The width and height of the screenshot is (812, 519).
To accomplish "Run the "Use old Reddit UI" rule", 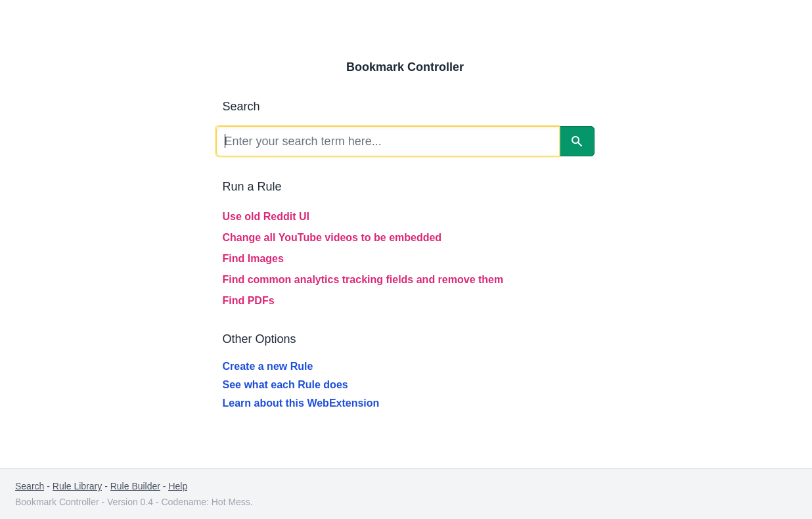I will [265, 216].
